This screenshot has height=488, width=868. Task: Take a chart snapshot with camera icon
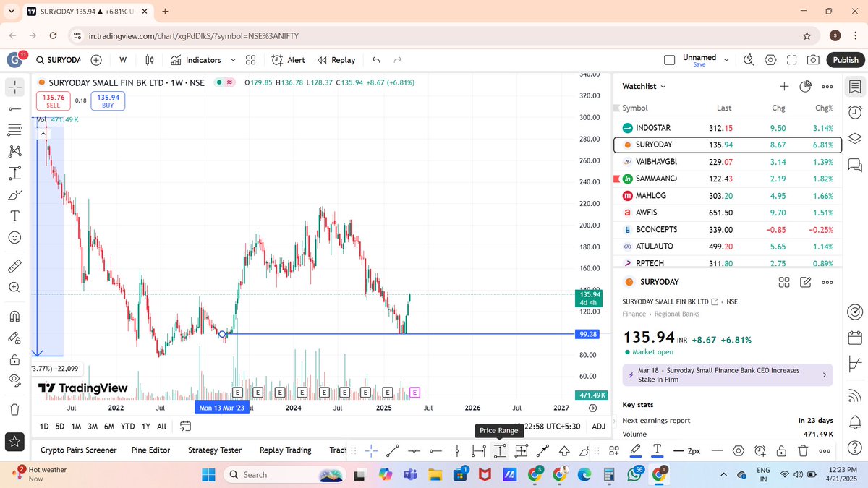point(814,60)
